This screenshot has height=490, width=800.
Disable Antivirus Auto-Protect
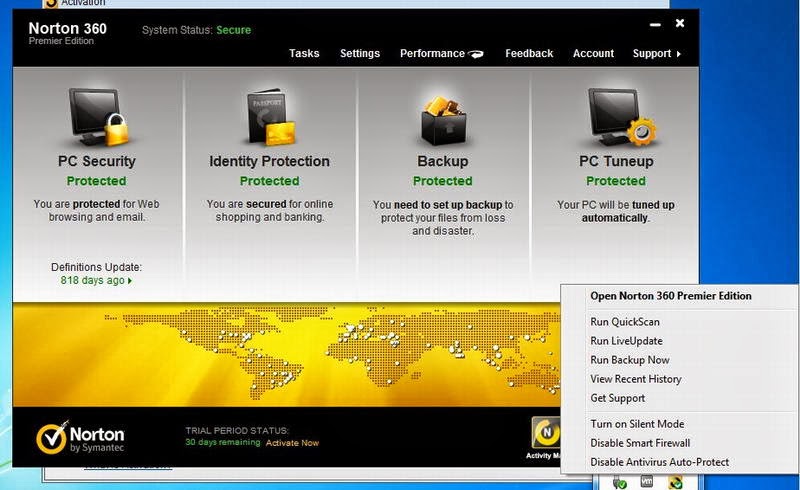tap(659, 462)
